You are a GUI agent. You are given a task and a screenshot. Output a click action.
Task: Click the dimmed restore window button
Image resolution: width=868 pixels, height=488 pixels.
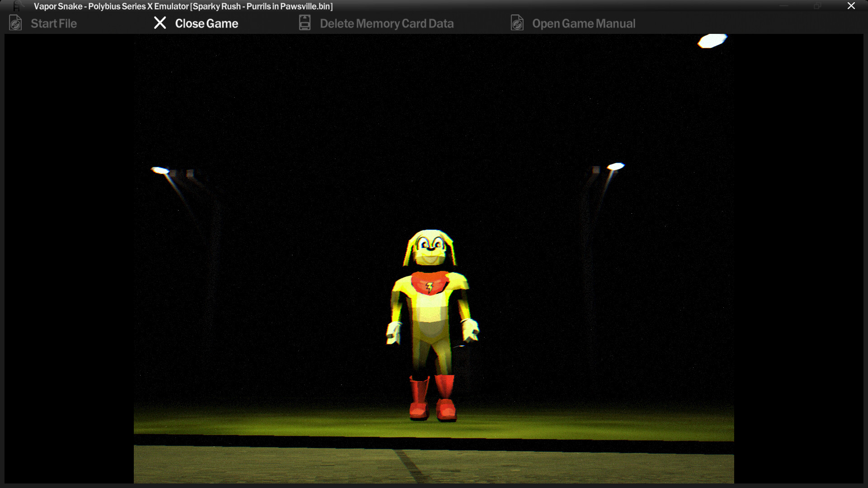[817, 6]
